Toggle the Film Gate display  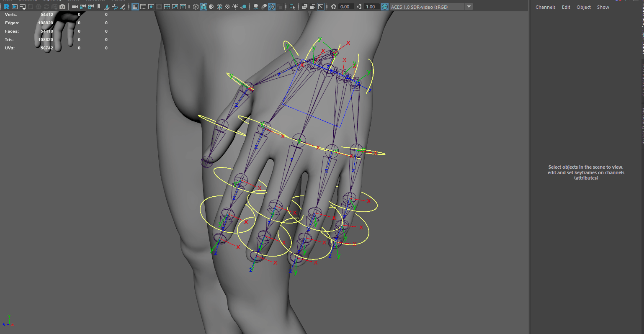pyautogui.click(x=143, y=7)
